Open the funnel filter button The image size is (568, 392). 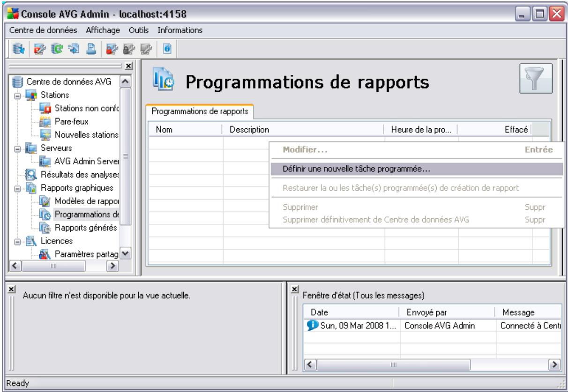click(537, 79)
